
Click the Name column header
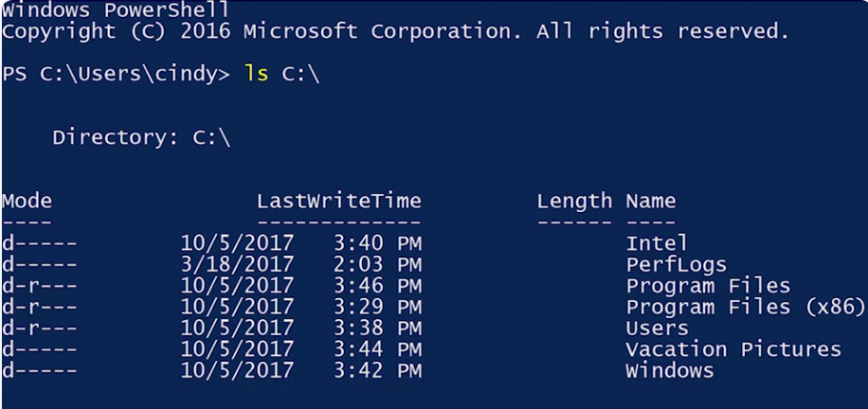(x=650, y=201)
